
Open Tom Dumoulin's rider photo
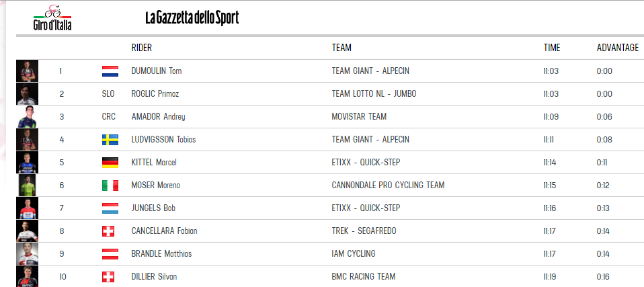[27, 71]
